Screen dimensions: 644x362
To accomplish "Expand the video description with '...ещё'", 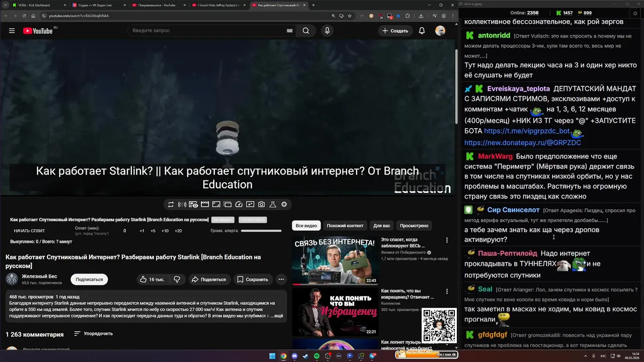I will coord(277,316).
